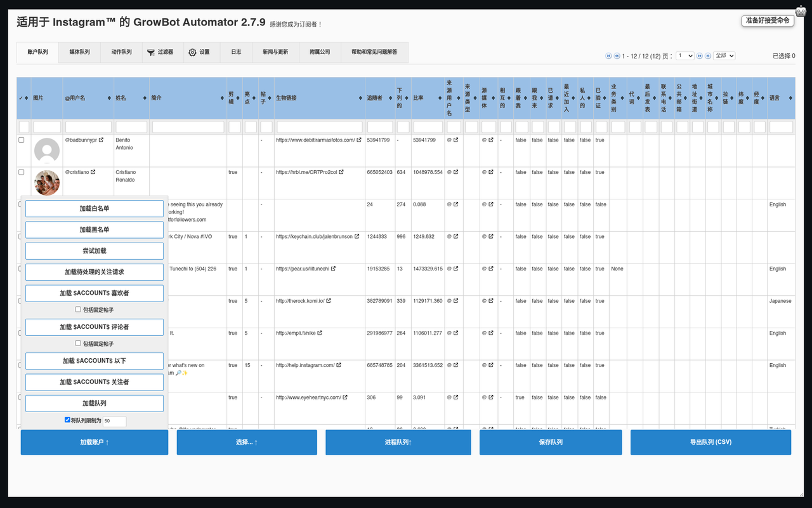Open the 新闻与更新 tab
The height and width of the screenshot is (508, 812).
click(275, 52)
